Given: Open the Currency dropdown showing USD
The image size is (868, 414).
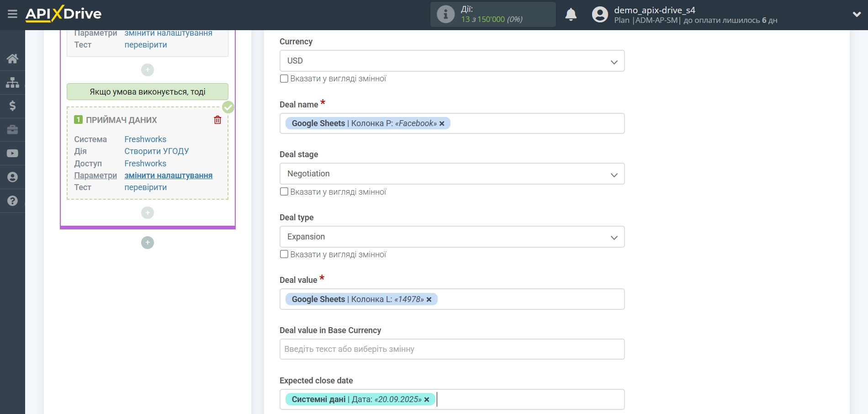Looking at the screenshot, I should (451, 61).
